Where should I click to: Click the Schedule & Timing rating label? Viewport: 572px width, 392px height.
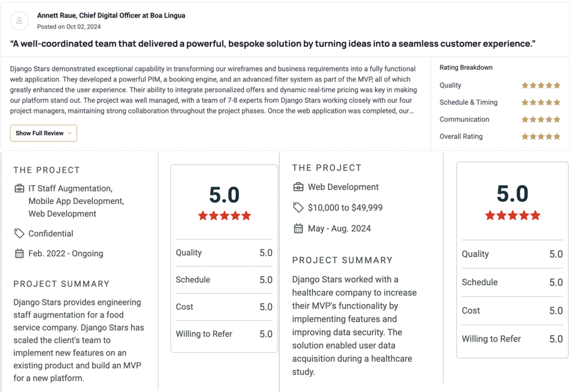coord(468,102)
